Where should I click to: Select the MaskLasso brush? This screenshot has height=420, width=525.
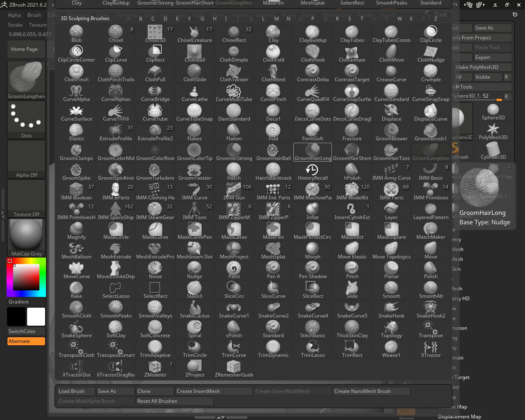[234, 231]
